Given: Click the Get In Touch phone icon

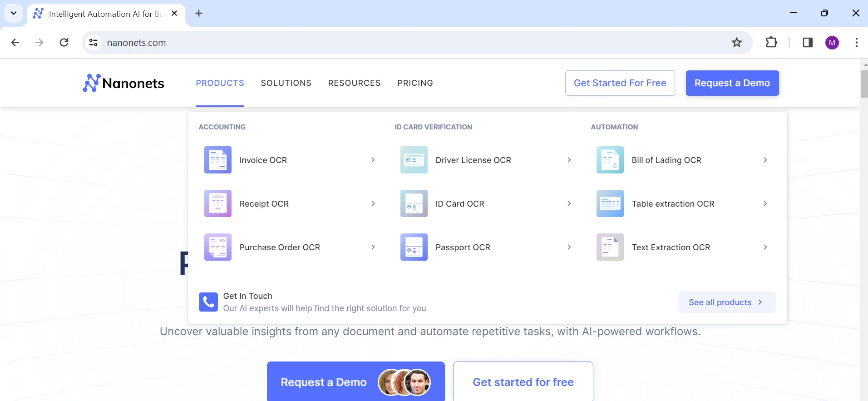Looking at the screenshot, I should pyautogui.click(x=208, y=302).
